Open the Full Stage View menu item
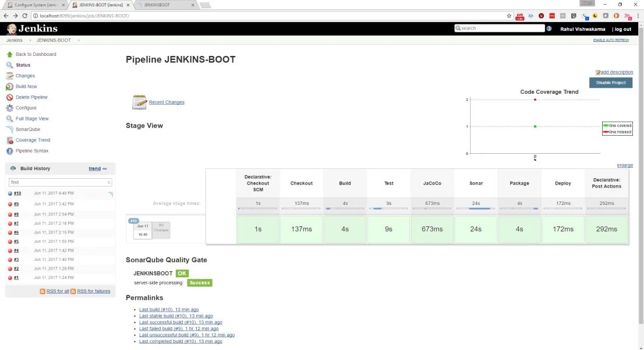The height and width of the screenshot is (350, 644). pos(32,118)
